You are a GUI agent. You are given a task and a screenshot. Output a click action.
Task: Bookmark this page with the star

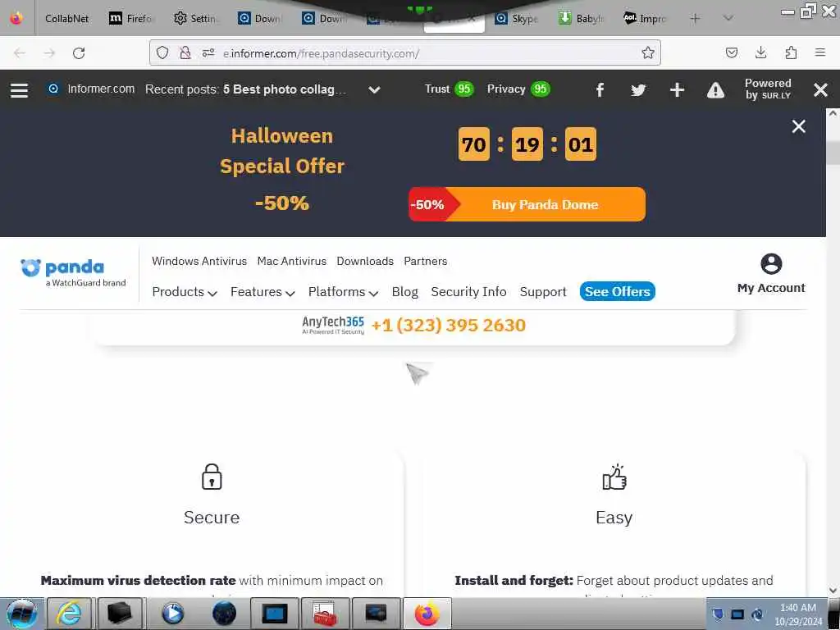[x=648, y=52]
